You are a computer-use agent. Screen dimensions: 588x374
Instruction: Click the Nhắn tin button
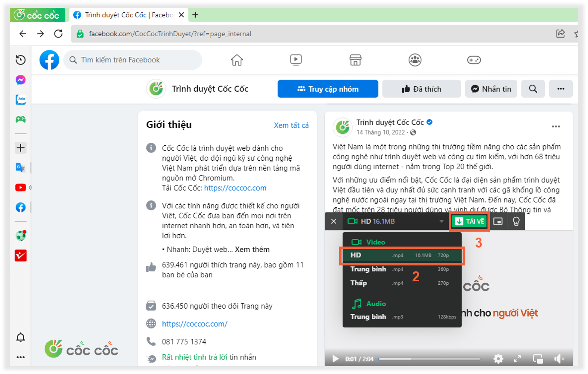pos(491,89)
